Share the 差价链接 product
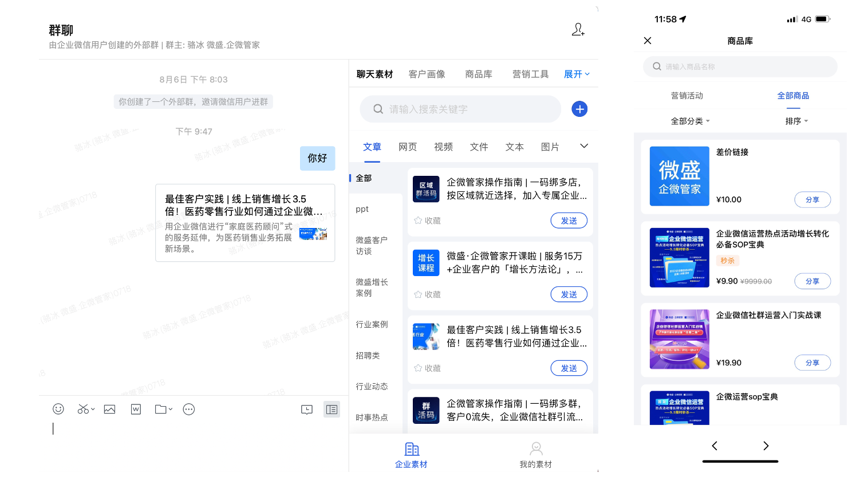 pyautogui.click(x=812, y=199)
